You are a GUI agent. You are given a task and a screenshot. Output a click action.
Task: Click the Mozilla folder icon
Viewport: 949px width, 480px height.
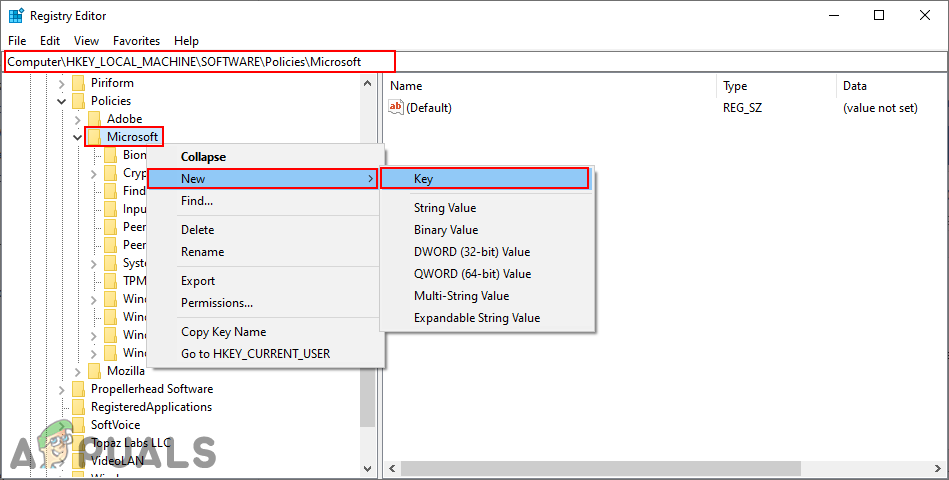click(94, 370)
